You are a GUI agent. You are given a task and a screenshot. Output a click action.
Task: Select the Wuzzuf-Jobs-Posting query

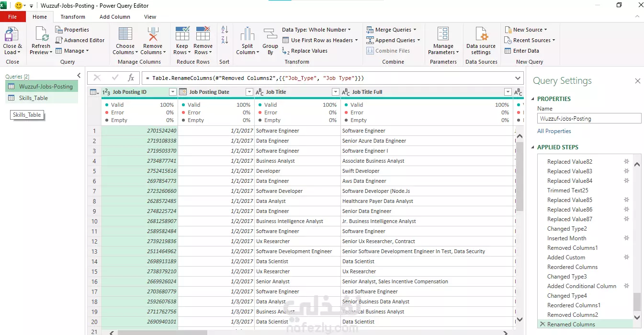tap(42, 87)
